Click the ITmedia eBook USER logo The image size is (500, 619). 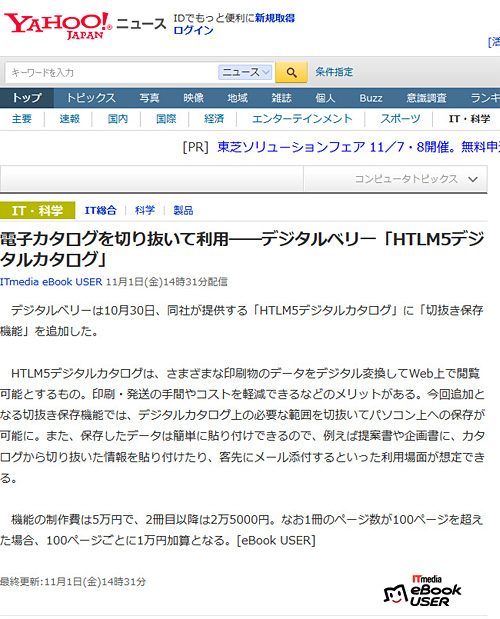pos(422,591)
